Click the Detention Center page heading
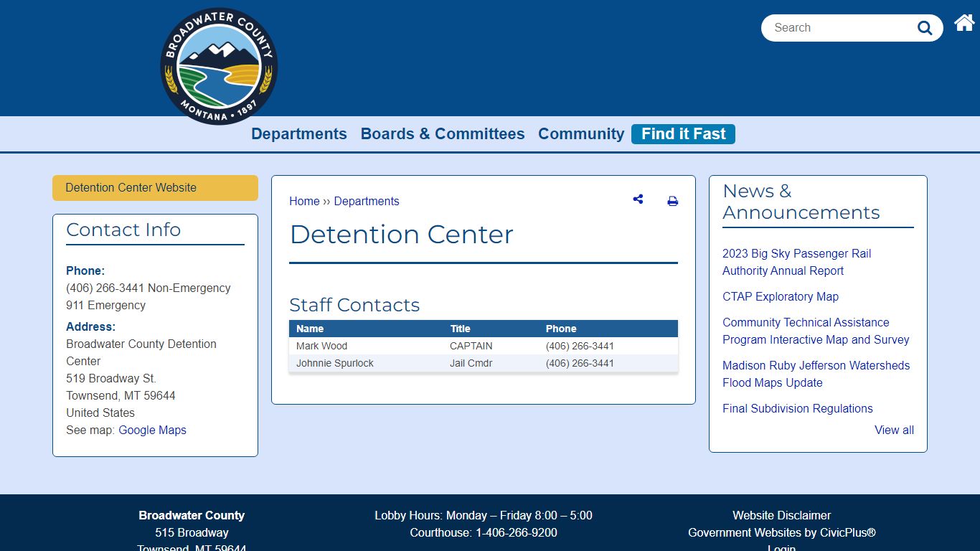The width and height of the screenshot is (980, 551). [401, 235]
